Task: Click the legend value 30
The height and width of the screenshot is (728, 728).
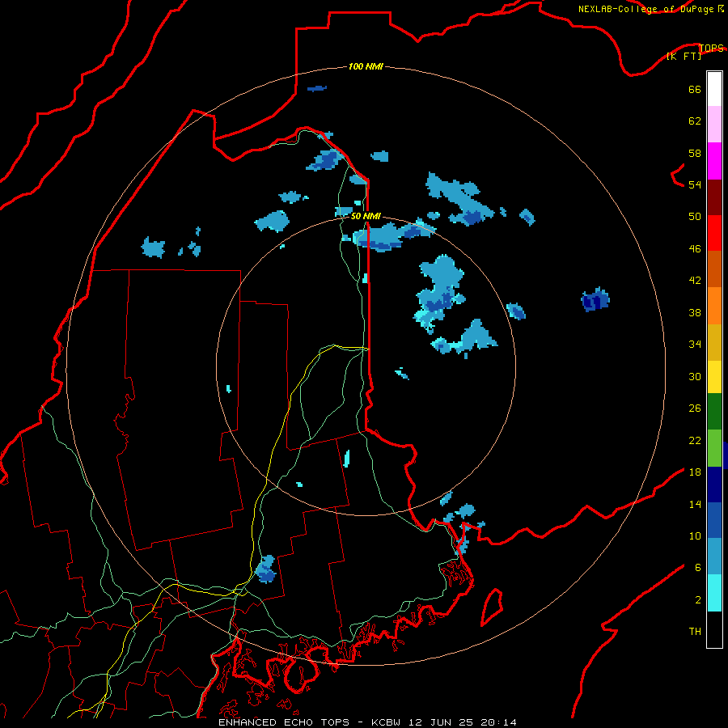Action: tap(695, 376)
